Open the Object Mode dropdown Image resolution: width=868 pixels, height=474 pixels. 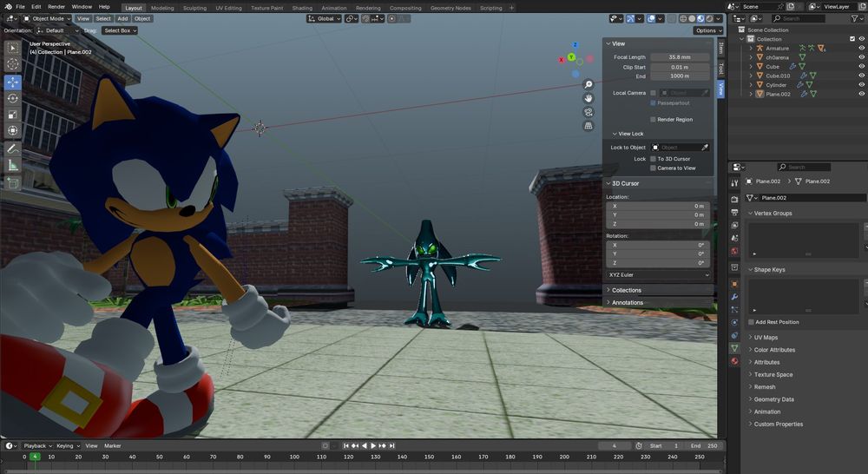[x=47, y=18]
